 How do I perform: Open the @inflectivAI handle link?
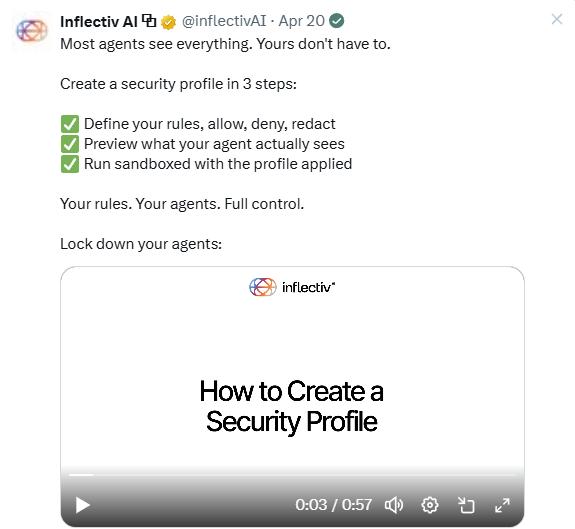pyautogui.click(x=224, y=21)
